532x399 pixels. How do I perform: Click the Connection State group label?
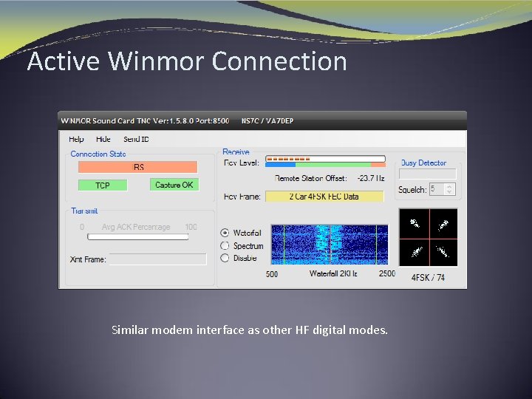click(x=98, y=154)
